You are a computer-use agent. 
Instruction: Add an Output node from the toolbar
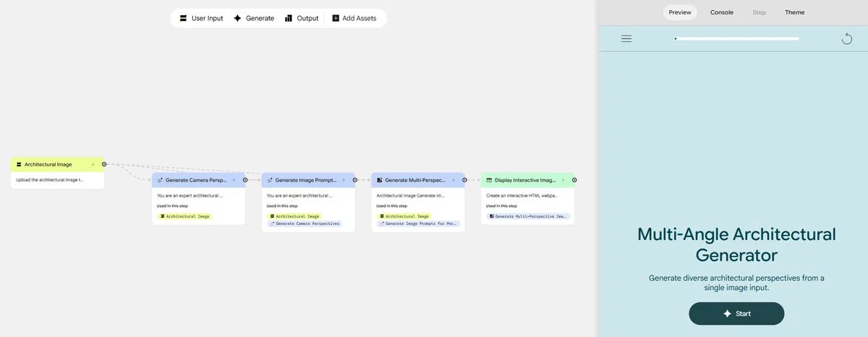click(x=302, y=18)
